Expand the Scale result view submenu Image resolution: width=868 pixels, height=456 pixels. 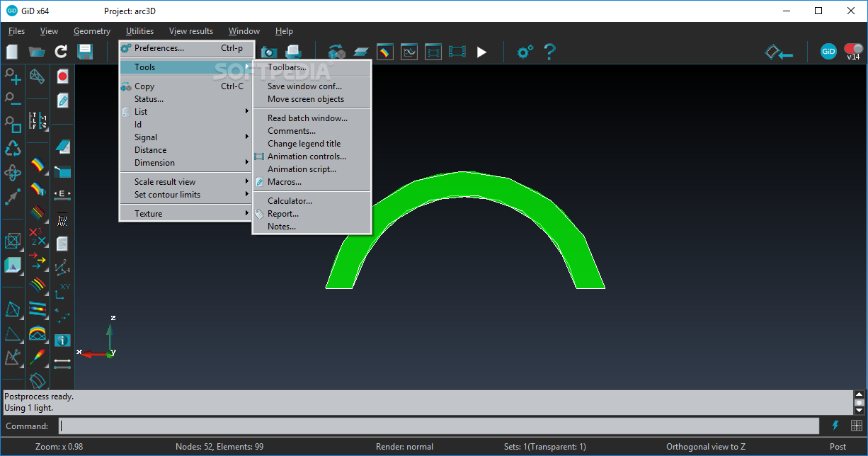click(x=186, y=182)
